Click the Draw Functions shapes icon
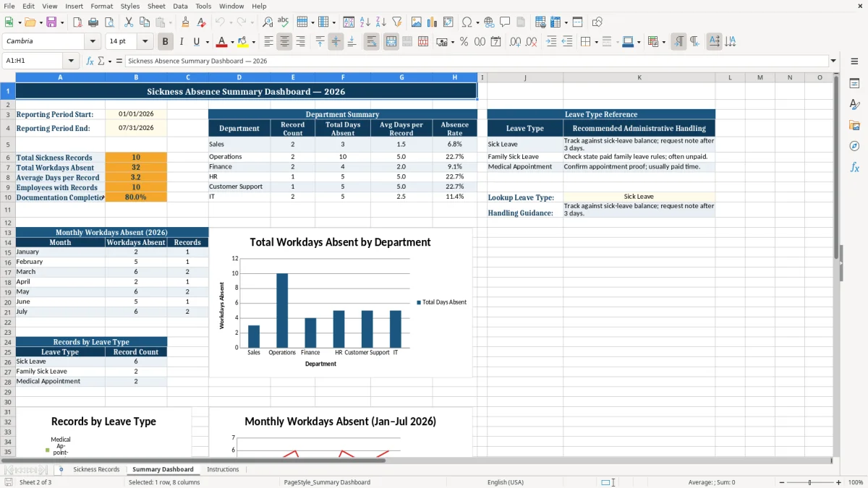Viewport: 868px width, 488px height. (597, 22)
